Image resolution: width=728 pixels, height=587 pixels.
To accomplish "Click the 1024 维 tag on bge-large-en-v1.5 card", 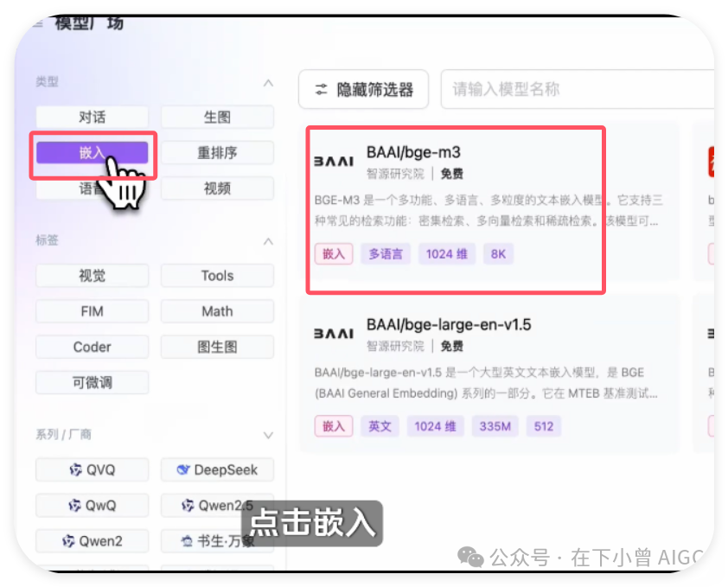I will [x=435, y=426].
